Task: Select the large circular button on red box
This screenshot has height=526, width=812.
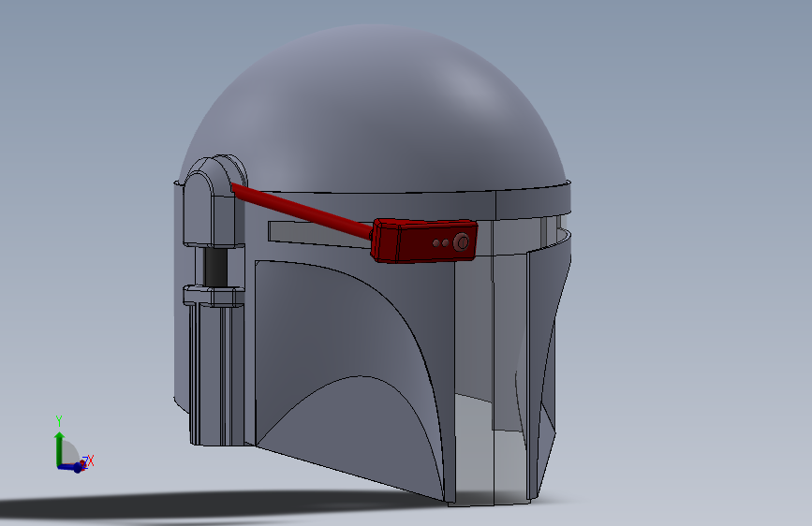Action: pyautogui.click(x=462, y=241)
